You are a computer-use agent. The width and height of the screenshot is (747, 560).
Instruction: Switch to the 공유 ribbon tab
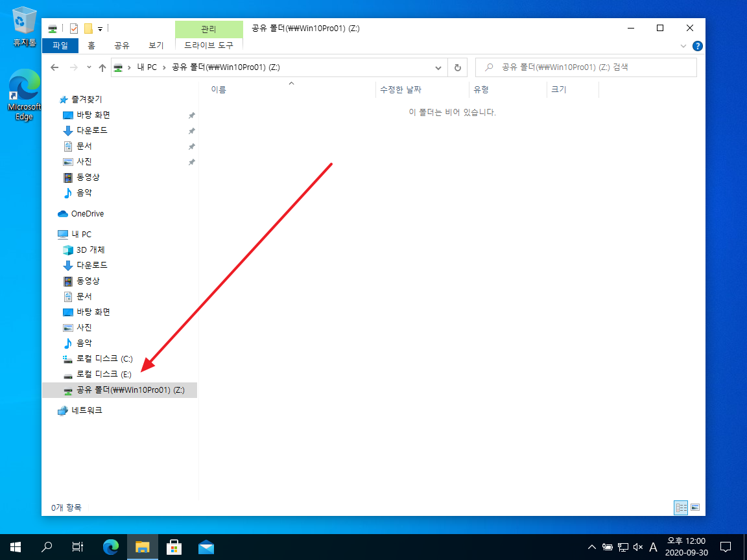122,46
